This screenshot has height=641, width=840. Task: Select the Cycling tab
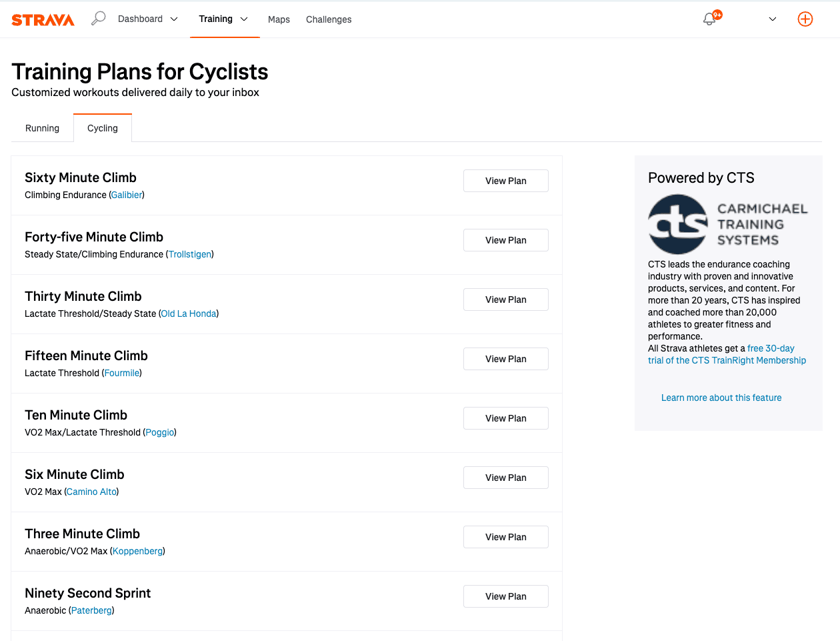tap(102, 128)
